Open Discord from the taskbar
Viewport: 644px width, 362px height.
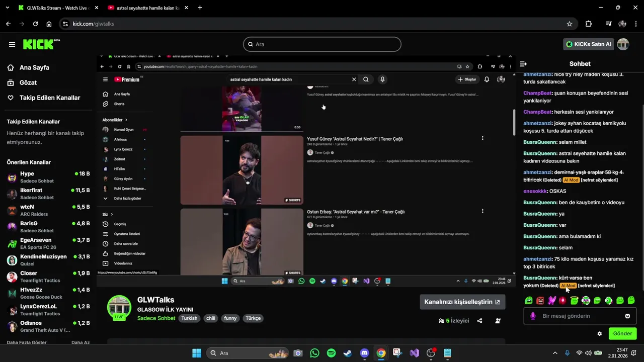point(364,353)
